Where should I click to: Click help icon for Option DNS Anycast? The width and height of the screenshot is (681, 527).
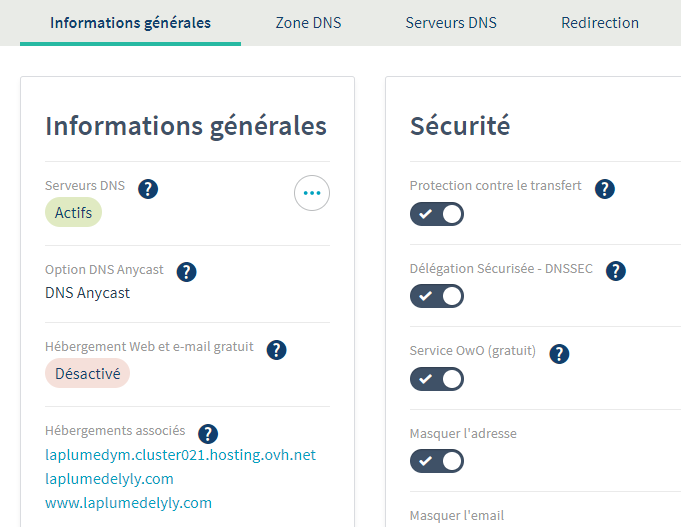click(186, 272)
